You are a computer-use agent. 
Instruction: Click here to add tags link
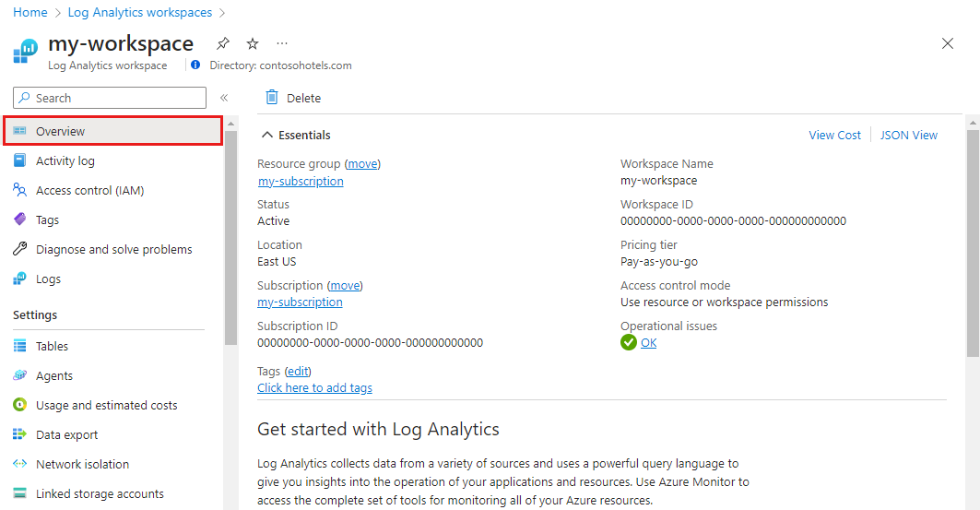[315, 387]
